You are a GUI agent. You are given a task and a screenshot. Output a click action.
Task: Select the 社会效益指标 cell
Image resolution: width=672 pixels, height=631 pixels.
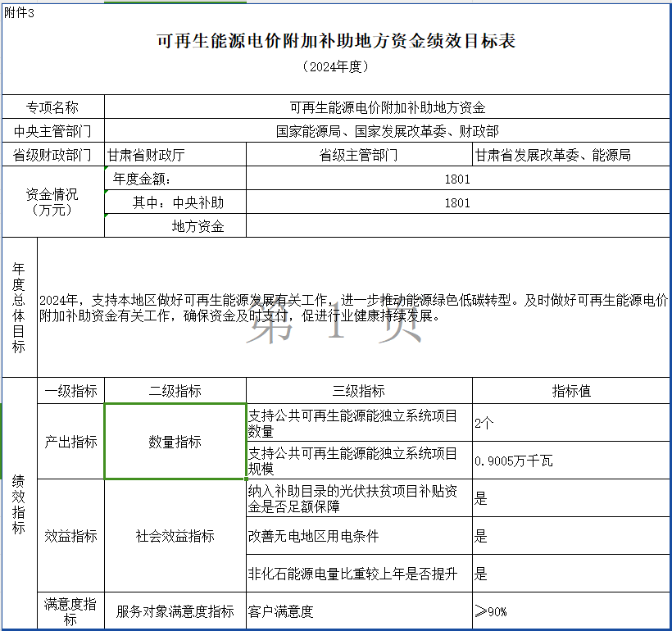tap(175, 536)
